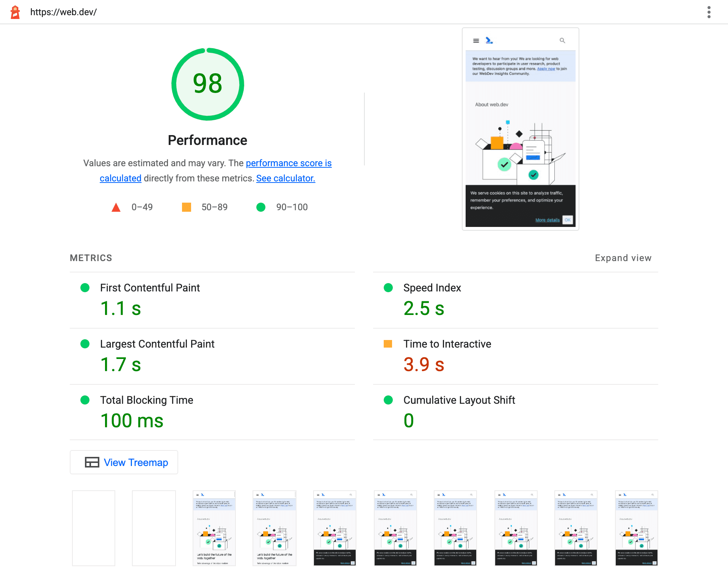Viewport: 728px width, 573px height.
Task: Click the View Treemap grid icon
Action: coord(91,463)
